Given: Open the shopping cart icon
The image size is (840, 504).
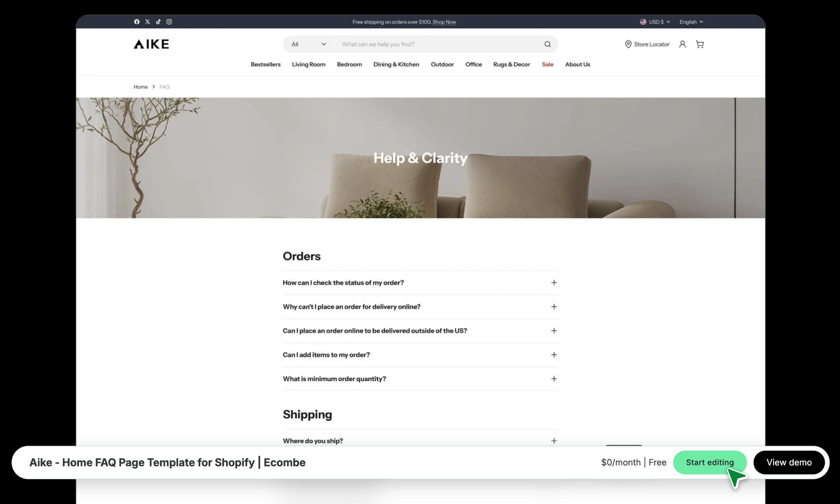Looking at the screenshot, I should [700, 44].
